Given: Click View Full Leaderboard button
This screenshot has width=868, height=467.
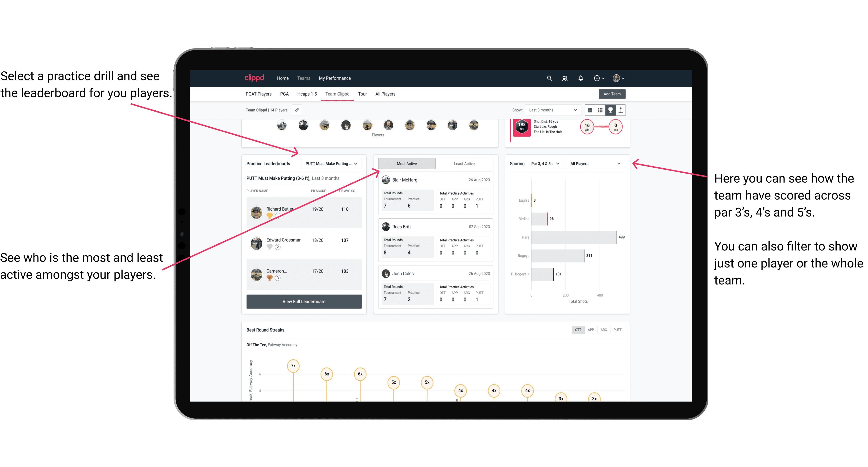Looking at the screenshot, I should pos(304,301).
